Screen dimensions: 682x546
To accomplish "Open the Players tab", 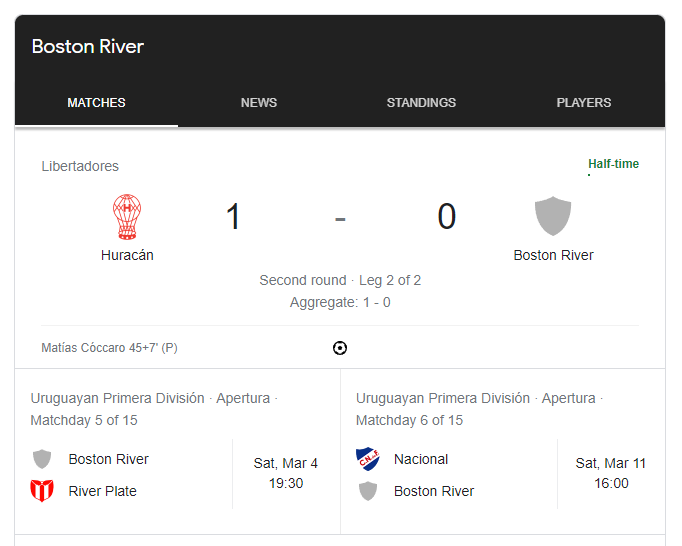I will [x=584, y=103].
